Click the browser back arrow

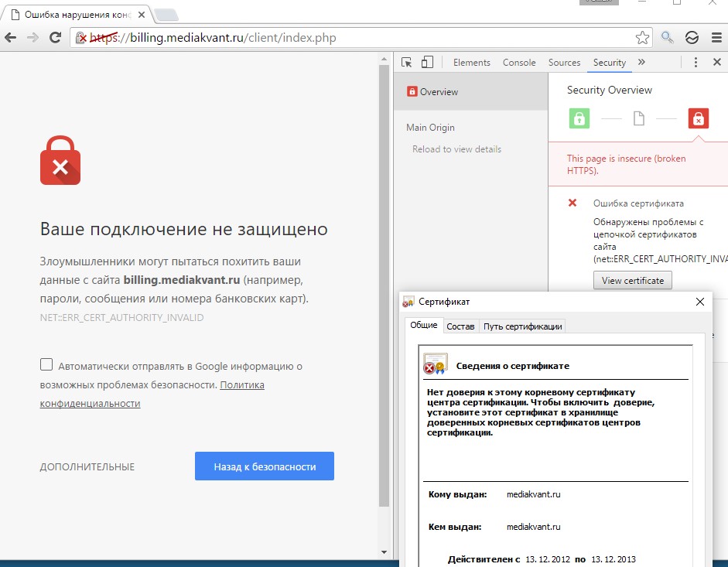(11, 37)
